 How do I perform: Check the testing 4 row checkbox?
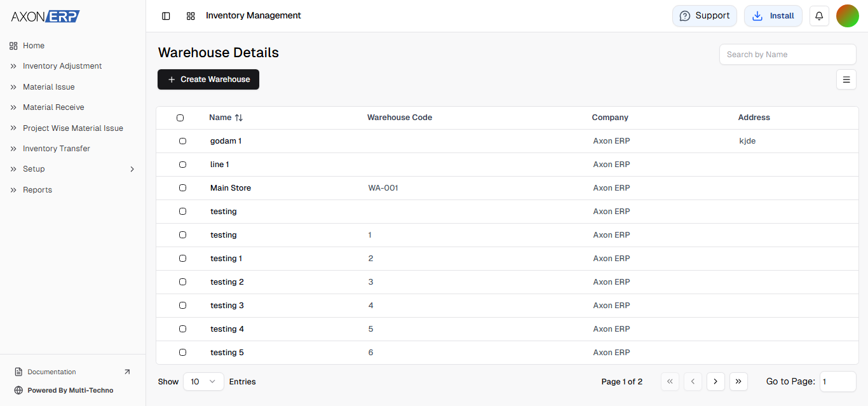182,329
